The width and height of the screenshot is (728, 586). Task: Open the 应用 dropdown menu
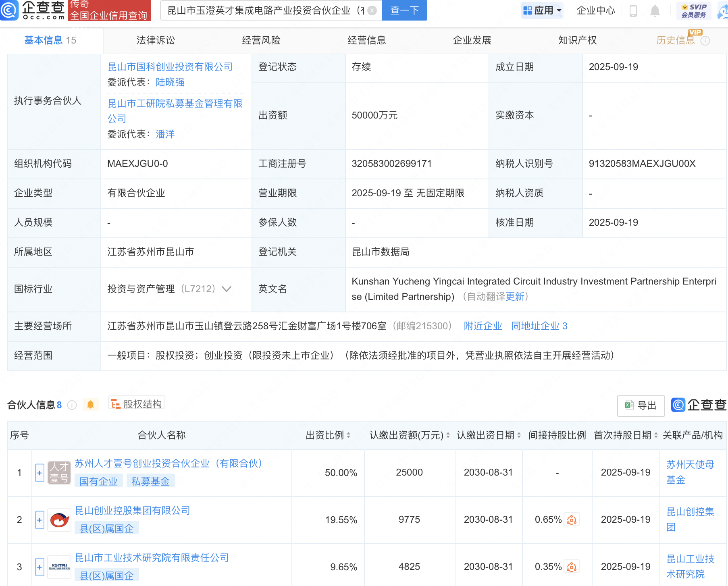[542, 10]
